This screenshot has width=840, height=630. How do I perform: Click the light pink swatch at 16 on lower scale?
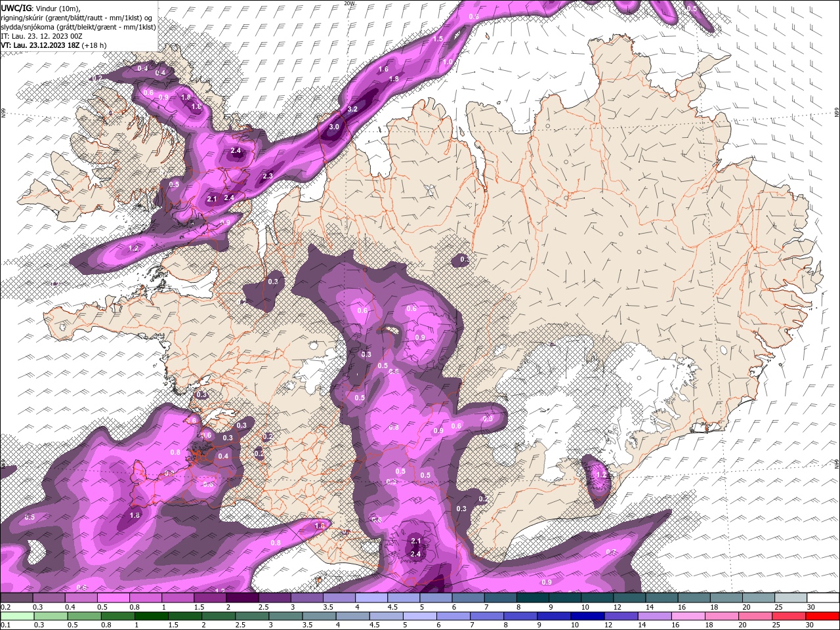click(x=688, y=616)
